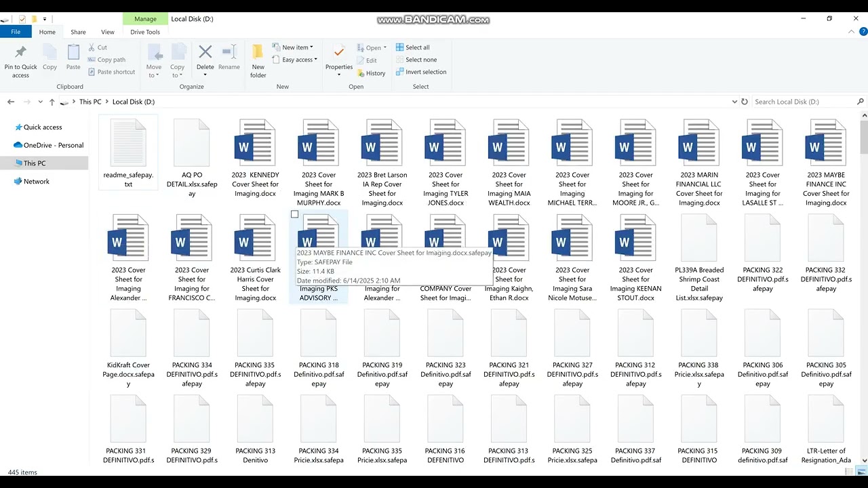
Task: Go back with the Back arrow
Action: (11, 102)
